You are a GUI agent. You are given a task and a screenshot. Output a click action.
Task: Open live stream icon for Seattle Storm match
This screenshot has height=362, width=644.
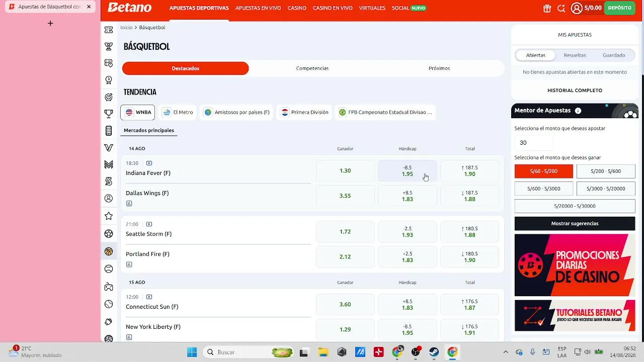[149, 224]
